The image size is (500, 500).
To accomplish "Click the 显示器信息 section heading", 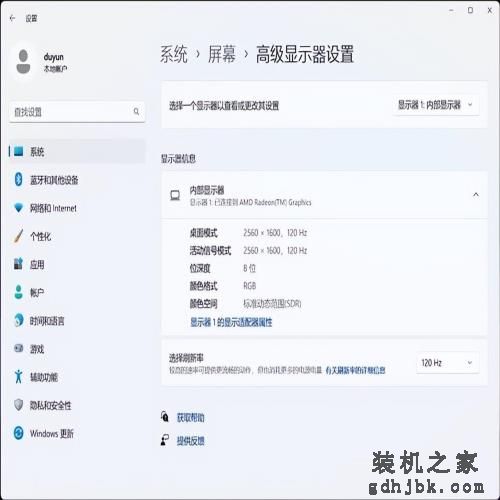I will [178, 158].
